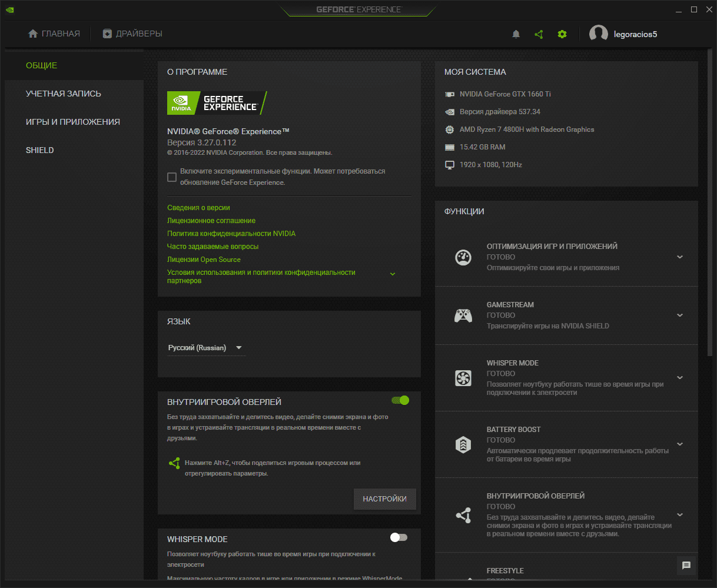The width and height of the screenshot is (717, 588).
Task: Click the Версия драйвера 537.34 text
Action: (500, 112)
